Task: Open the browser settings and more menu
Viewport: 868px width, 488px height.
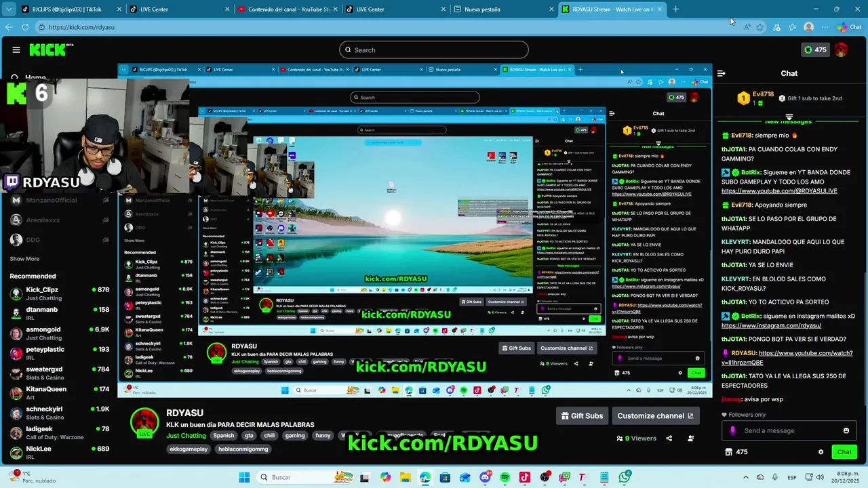Action: (x=825, y=27)
